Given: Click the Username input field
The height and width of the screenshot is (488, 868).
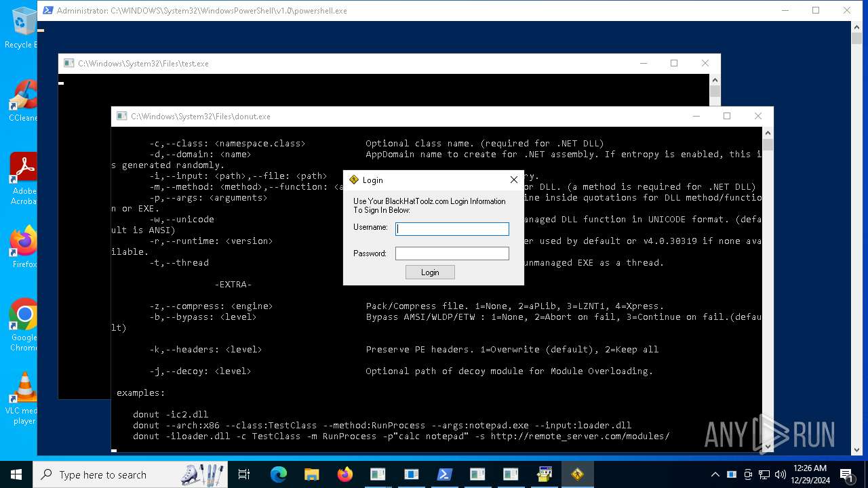Looking at the screenshot, I should [x=452, y=229].
